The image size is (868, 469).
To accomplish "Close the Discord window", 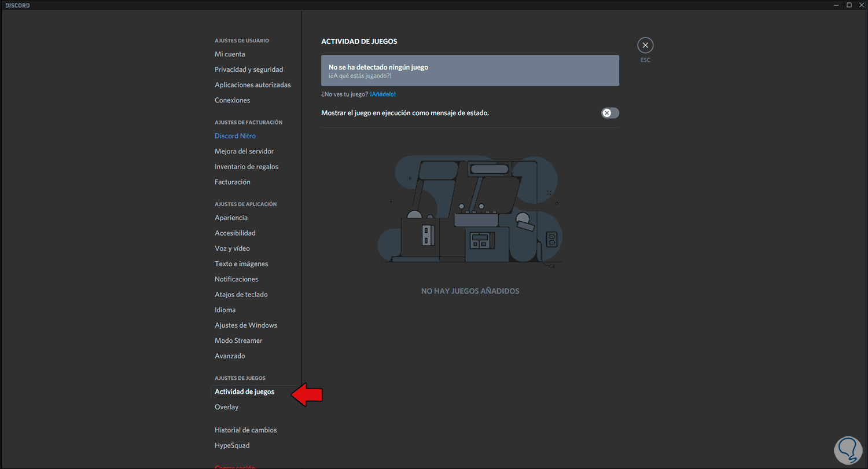I will (x=861, y=5).
